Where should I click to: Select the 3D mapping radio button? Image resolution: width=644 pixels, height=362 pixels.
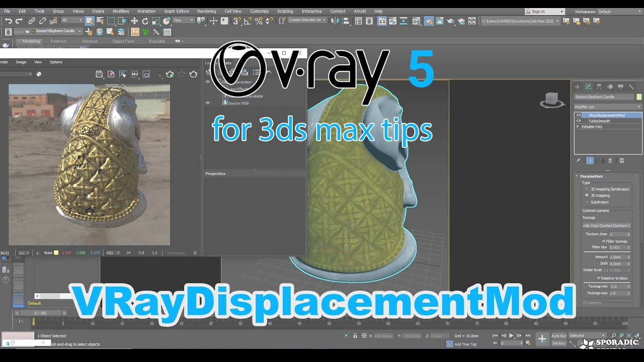click(x=587, y=195)
